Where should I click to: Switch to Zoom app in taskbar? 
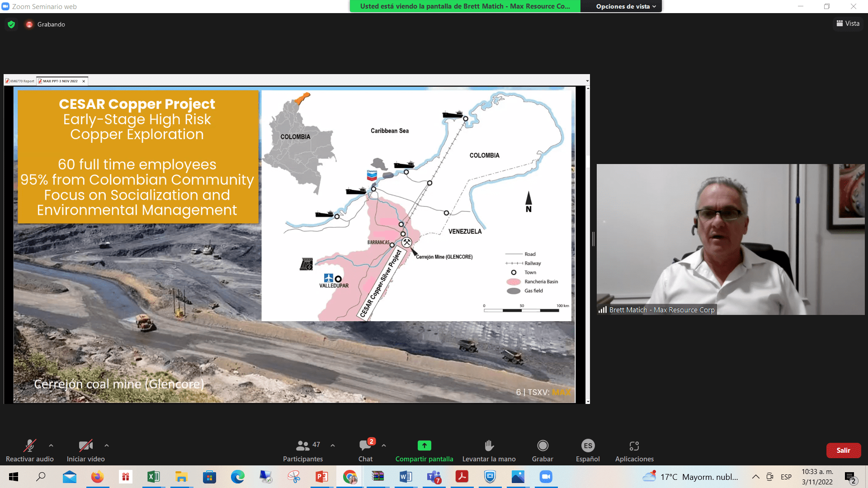click(546, 477)
